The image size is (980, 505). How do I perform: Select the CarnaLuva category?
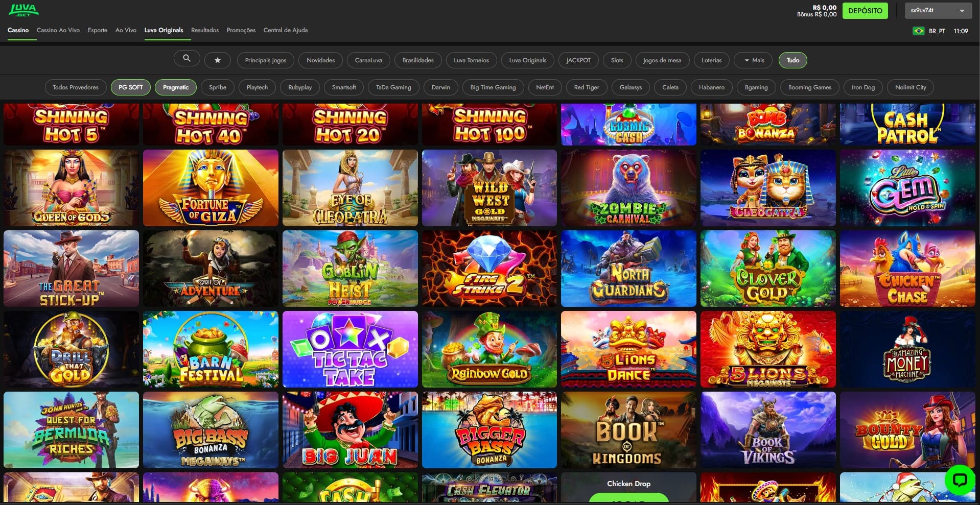(x=368, y=60)
